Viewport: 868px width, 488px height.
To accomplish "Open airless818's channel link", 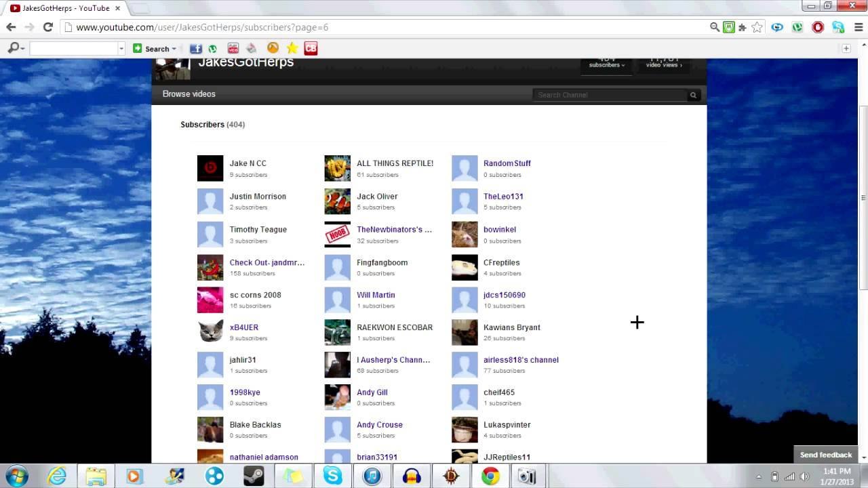I will point(521,360).
